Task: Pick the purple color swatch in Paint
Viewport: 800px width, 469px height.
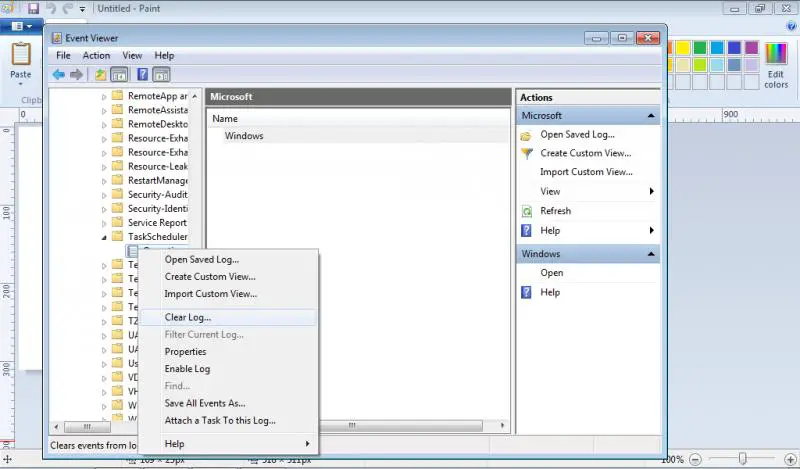Action: pyautogui.click(x=752, y=48)
